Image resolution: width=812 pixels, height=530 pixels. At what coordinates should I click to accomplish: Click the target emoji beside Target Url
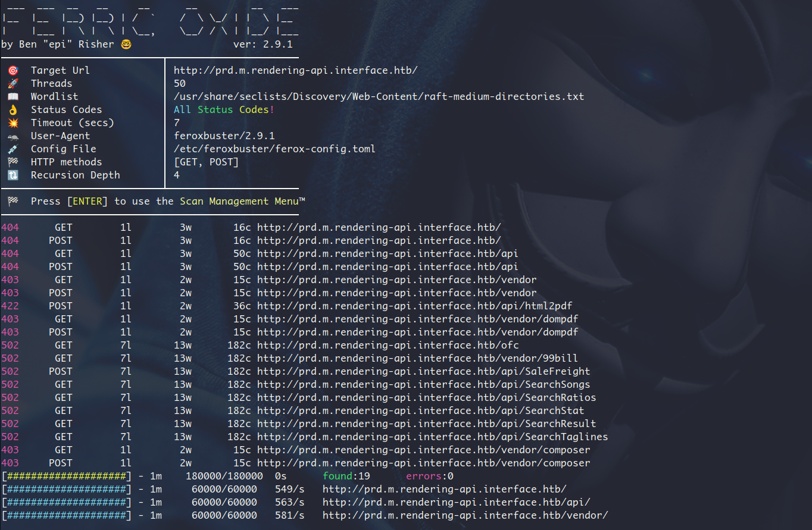(13, 70)
